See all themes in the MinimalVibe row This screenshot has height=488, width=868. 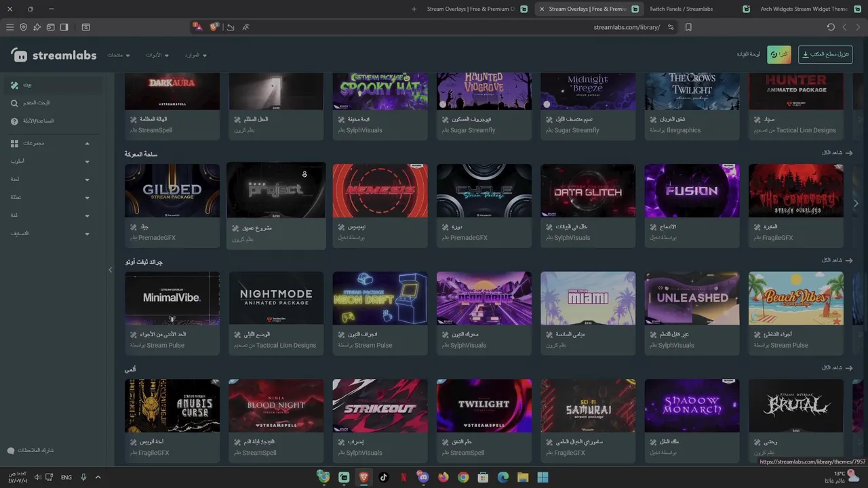[x=837, y=260]
